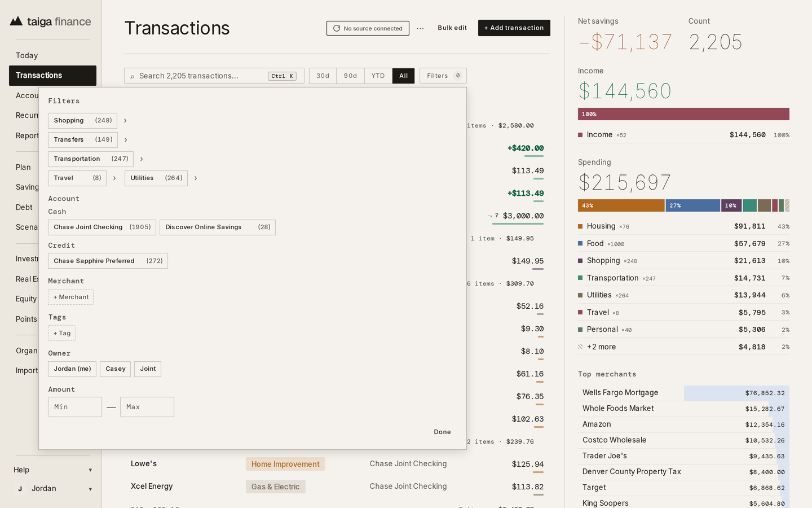Click the search magnifier icon

(133, 76)
